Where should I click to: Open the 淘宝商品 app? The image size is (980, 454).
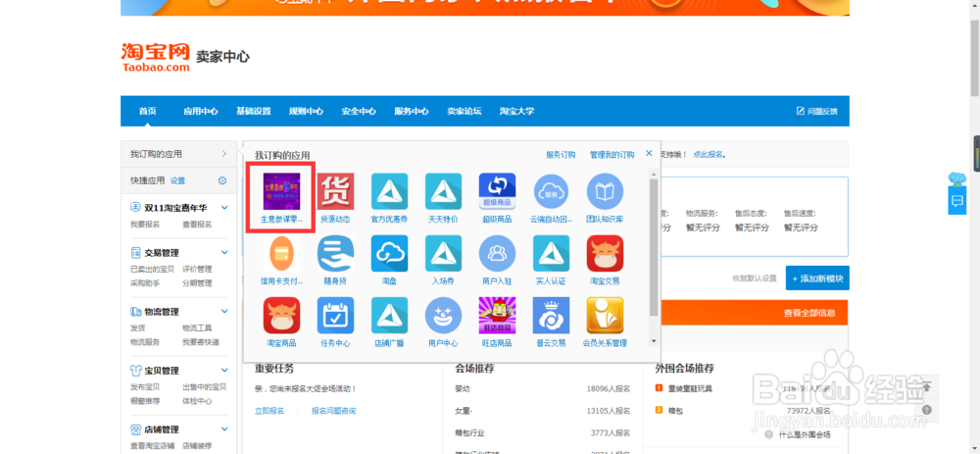coord(281,315)
